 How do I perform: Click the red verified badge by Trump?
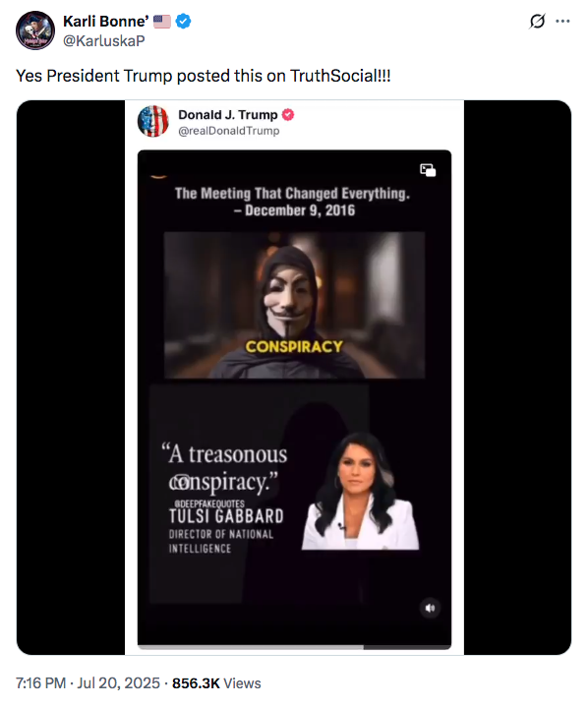[288, 115]
